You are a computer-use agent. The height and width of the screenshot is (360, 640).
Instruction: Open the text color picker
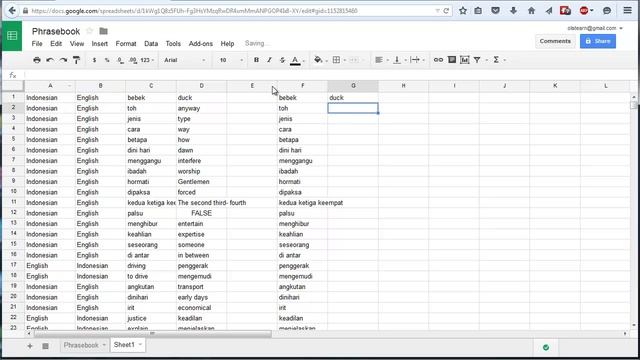point(295,60)
